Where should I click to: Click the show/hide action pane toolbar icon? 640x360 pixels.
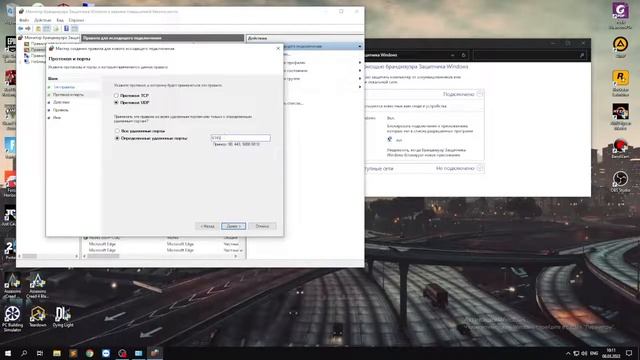pos(75,29)
